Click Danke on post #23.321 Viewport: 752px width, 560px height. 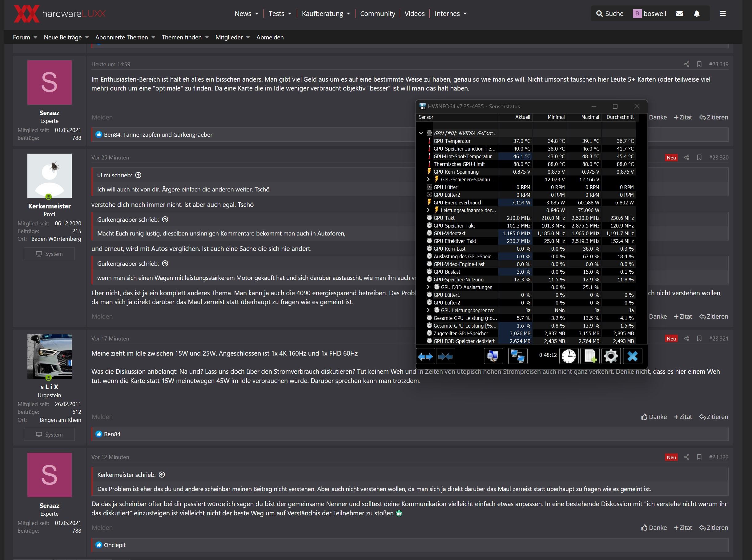(x=654, y=417)
